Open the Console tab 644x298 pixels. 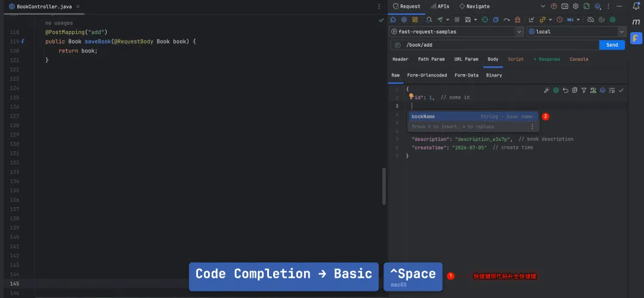(579, 59)
